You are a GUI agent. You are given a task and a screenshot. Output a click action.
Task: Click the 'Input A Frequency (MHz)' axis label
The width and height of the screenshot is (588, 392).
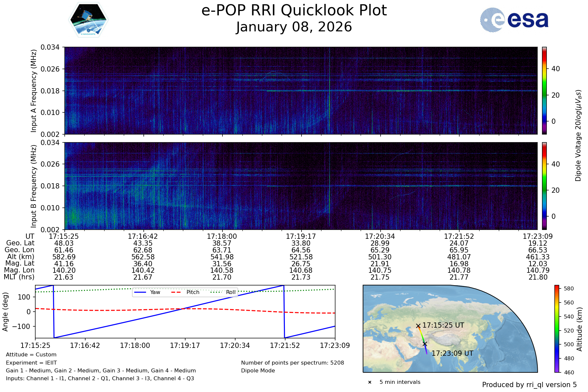click(34, 91)
